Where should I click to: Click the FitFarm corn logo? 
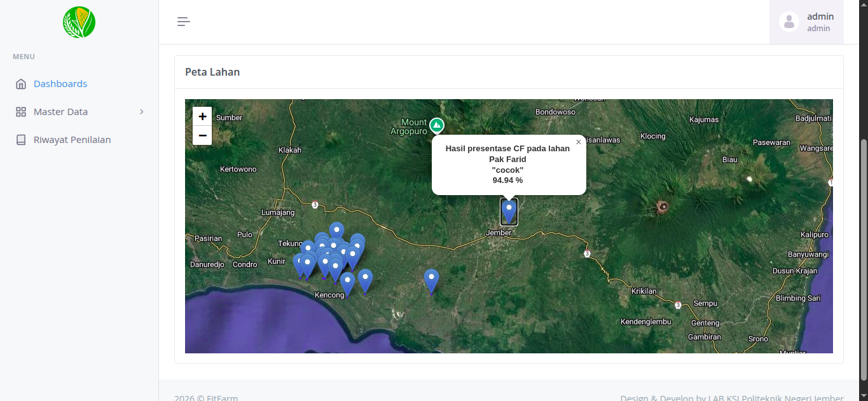(x=79, y=22)
